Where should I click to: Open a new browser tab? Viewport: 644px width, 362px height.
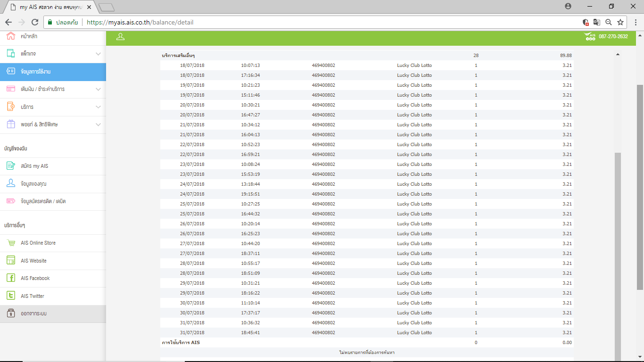tap(107, 7)
